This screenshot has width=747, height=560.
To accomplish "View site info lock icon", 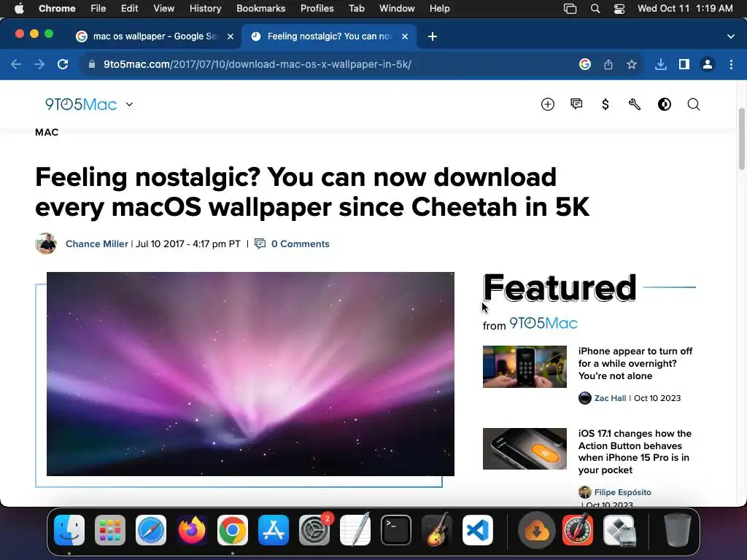I will (x=92, y=64).
